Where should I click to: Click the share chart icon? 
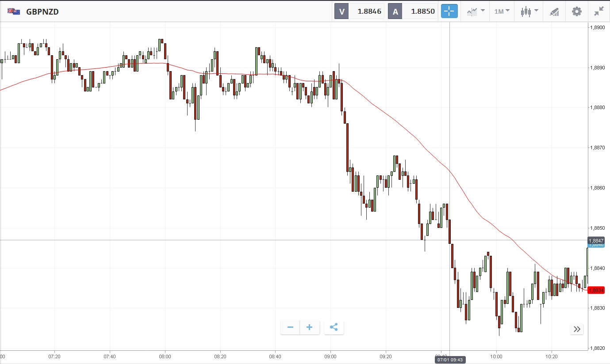point(334,327)
